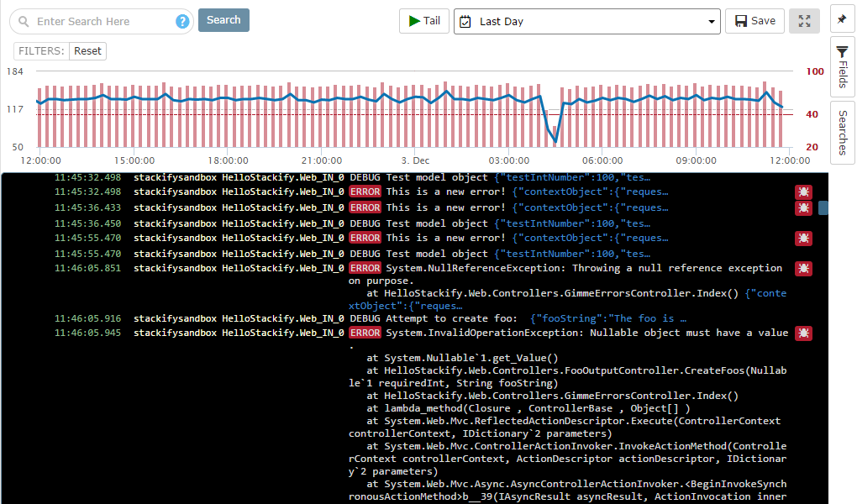857x504 pixels.
Task: Open InvalidOperationException bug icon details
Action: 803,333
